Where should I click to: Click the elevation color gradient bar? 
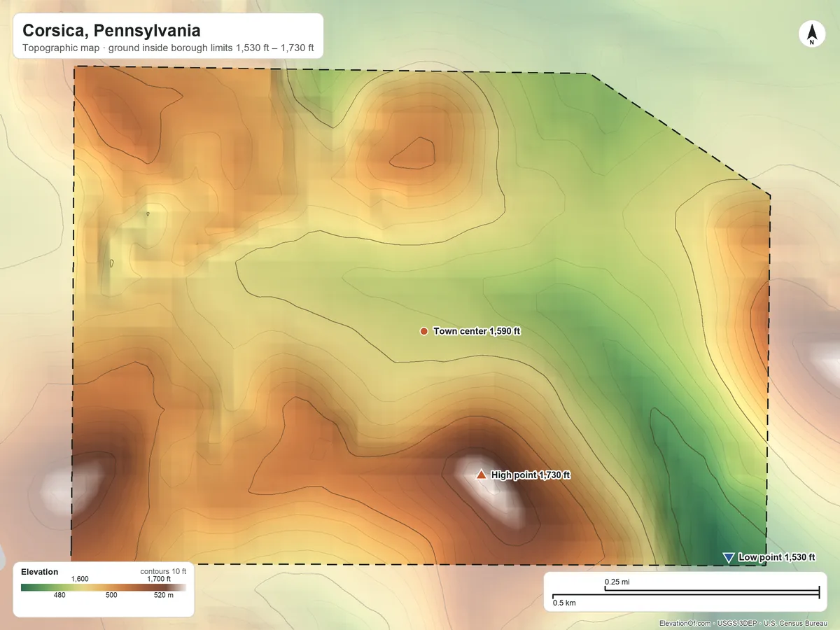[x=104, y=587]
